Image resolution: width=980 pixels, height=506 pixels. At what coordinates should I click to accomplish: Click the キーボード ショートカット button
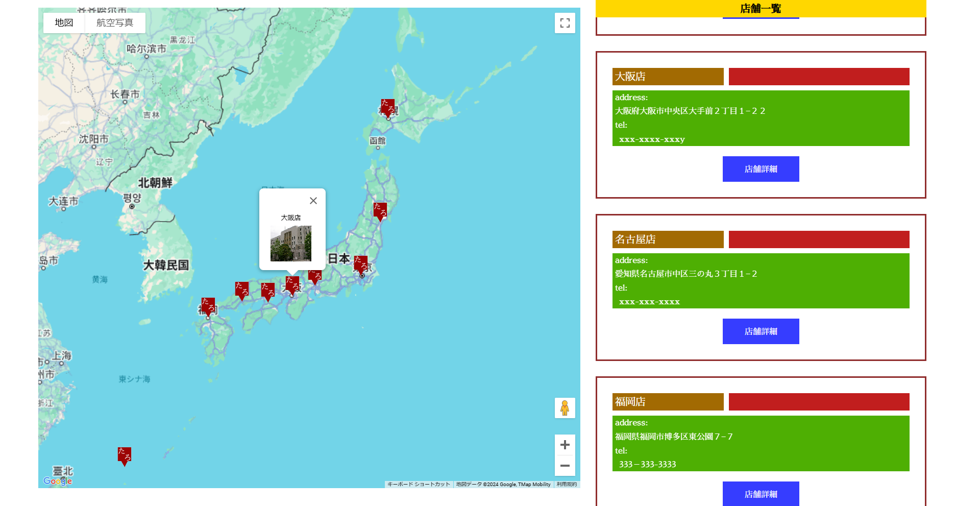[x=419, y=485]
